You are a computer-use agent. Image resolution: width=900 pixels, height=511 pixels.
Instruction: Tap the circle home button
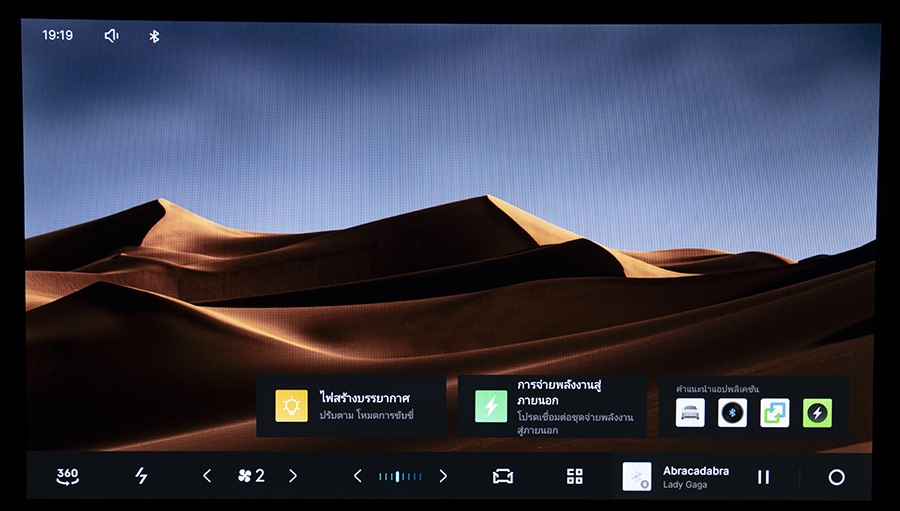pyautogui.click(x=836, y=477)
